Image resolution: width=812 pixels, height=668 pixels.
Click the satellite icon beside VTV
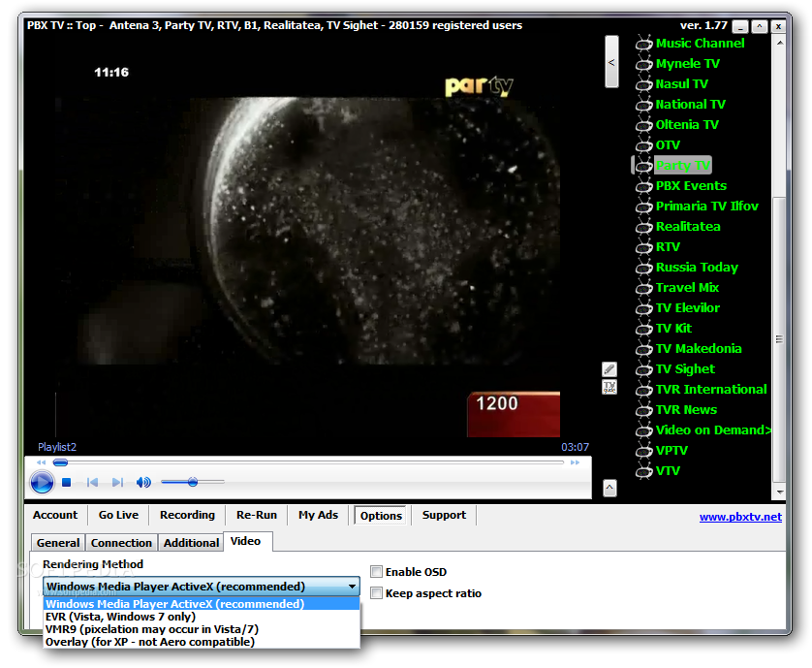(x=643, y=471)
